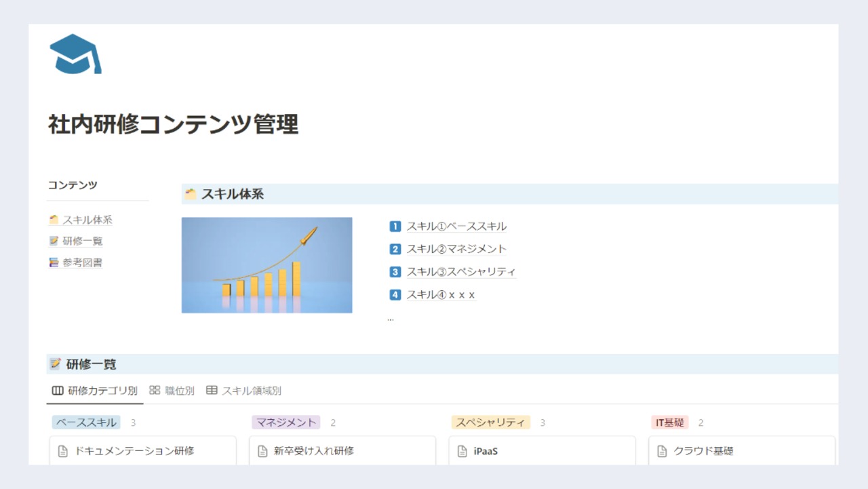Click the ellipsis line below スキル④ｘｘｘ

pos(391,318)
